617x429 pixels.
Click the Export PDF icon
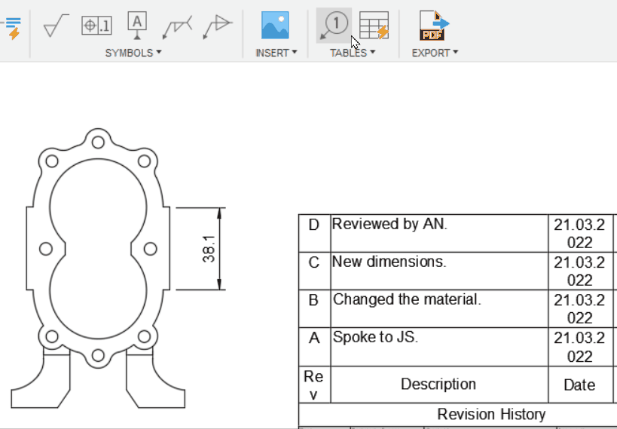pyautogui.click(x=434, y=25)
